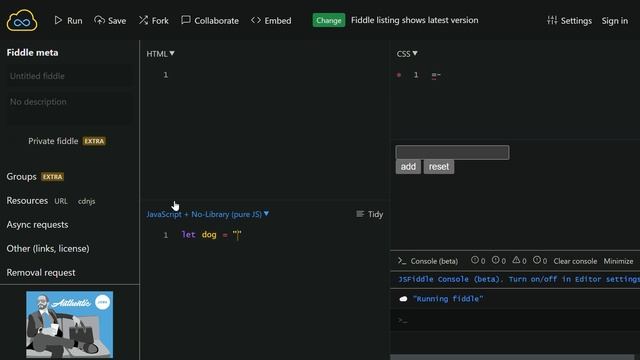The width and height of the screenshot is (640, 360).
Task: Click the Embed code brackets icon
Action: coord(256,20)
